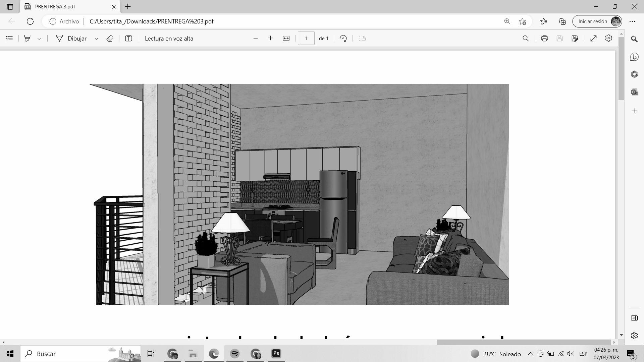
Task: Open the PDF search tool
Action: (x=526, y=39)
